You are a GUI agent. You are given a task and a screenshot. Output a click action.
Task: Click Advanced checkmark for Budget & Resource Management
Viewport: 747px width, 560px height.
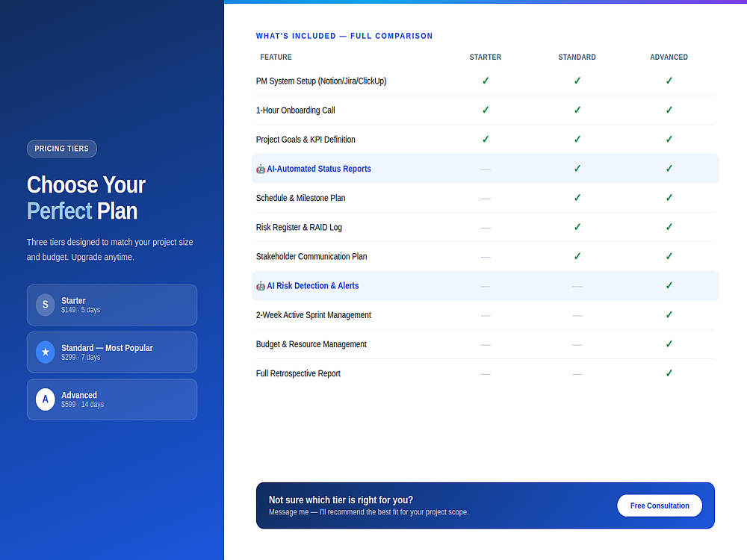tap(669, 343)
